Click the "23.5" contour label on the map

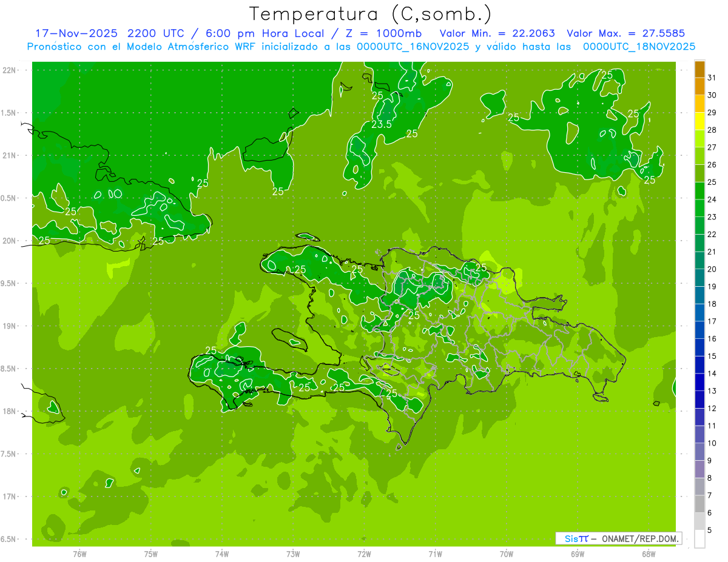pos(381,125)
